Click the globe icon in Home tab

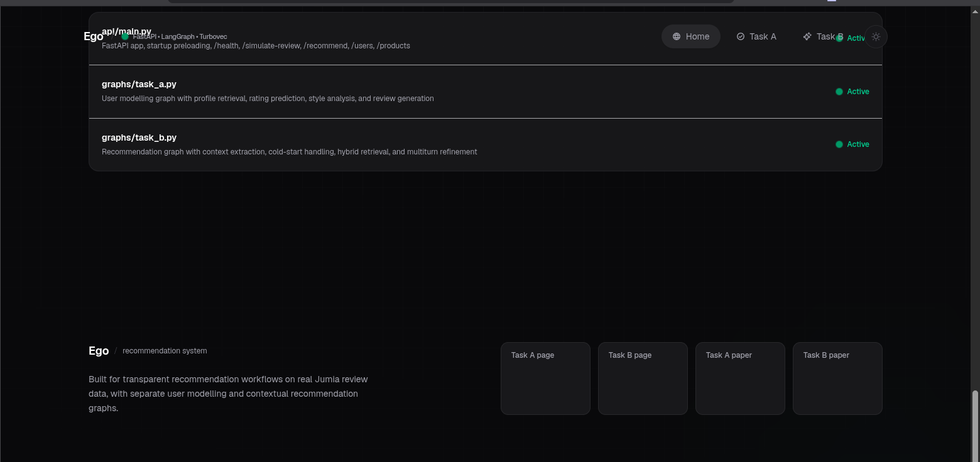[x=677, y=36]
